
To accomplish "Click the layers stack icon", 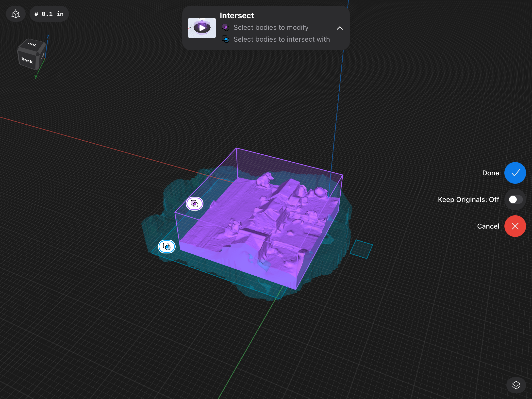I will click(x=516, y=385).
